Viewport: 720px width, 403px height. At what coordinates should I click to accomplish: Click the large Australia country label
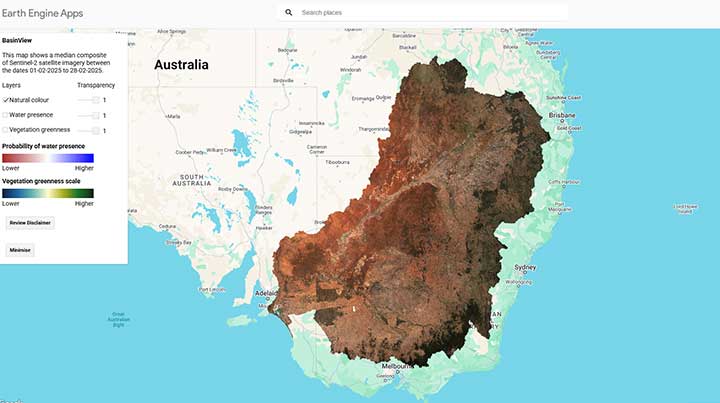tap(181, 64)
